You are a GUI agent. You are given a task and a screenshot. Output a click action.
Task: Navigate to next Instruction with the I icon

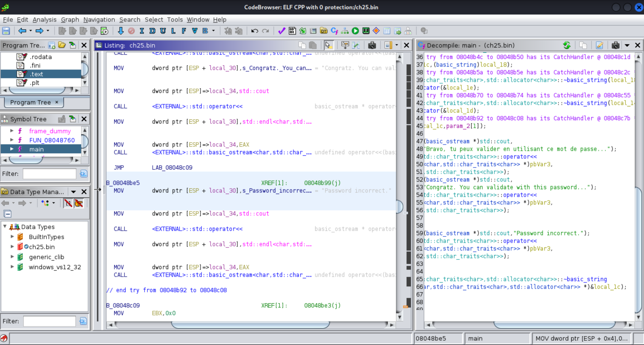click(142, 31)
